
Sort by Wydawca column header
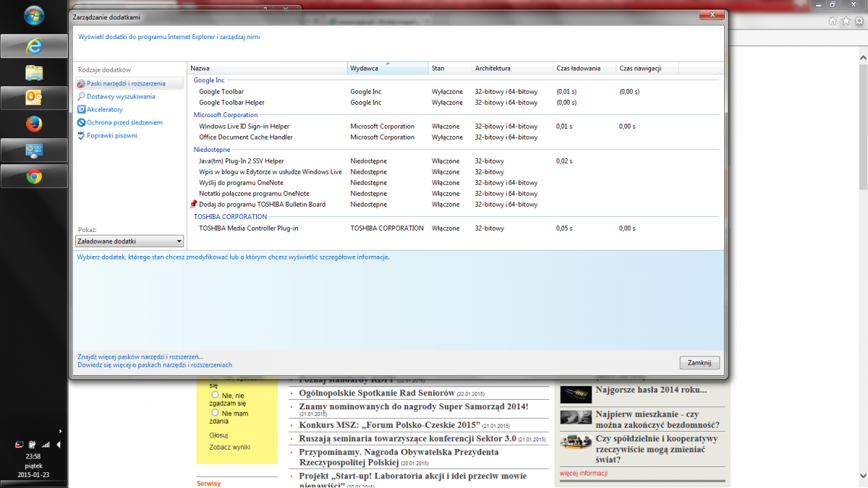pyautogui.click(x=388, y=69)
